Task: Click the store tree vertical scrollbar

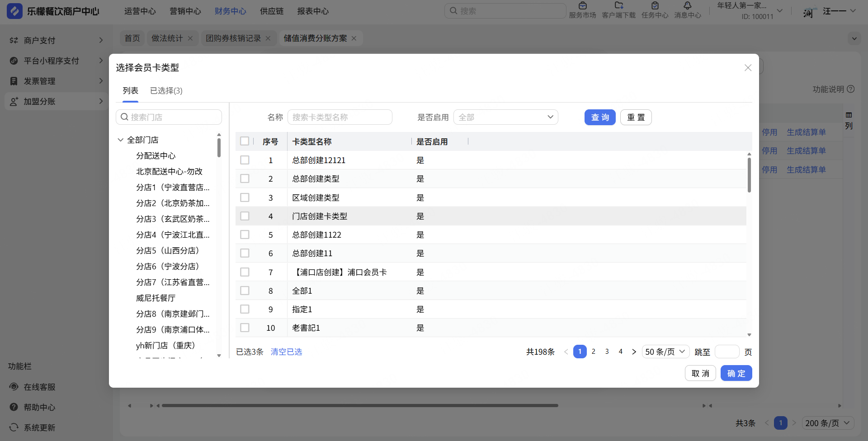Action: (x=219, y=148)
